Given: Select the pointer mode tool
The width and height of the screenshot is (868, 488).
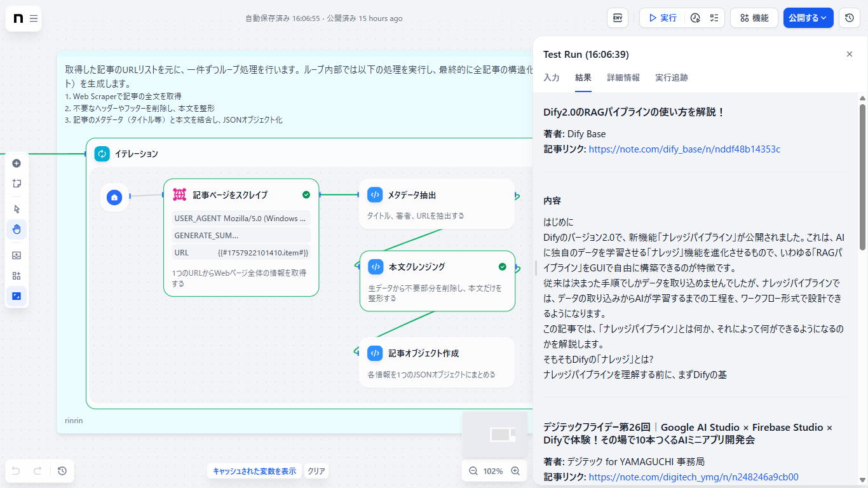Looking at the screenshot, I should (x=17, y=209).
